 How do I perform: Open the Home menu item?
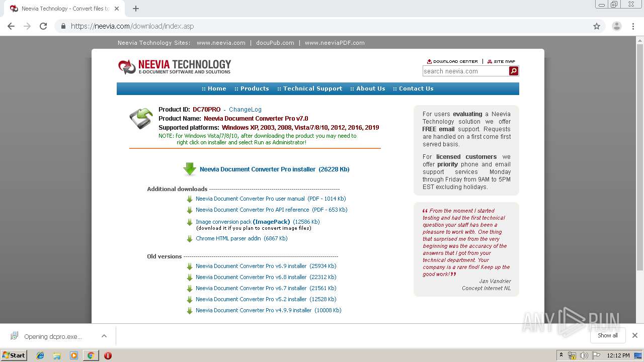(214, 88)
